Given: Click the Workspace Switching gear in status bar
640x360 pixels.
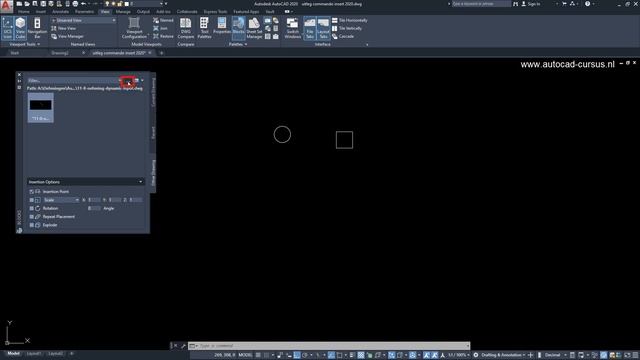Looking at the screenshot, I should [x=476, y=355].
